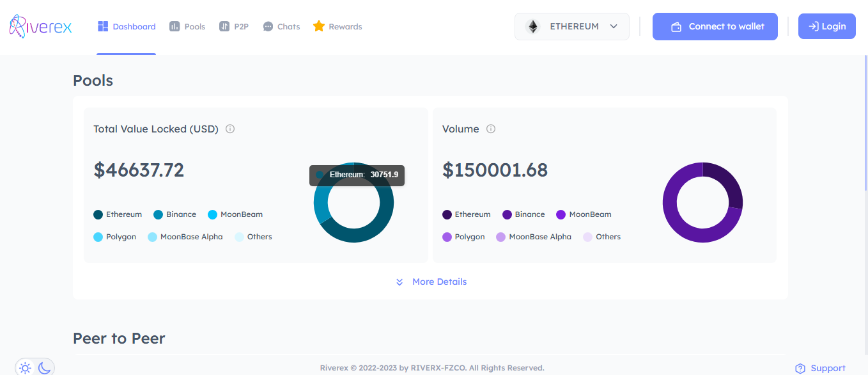Click the Ethereum diamond logo icon
Viewport: 868px width, 375px height.
pyautogui.click(x=532, y=27)
